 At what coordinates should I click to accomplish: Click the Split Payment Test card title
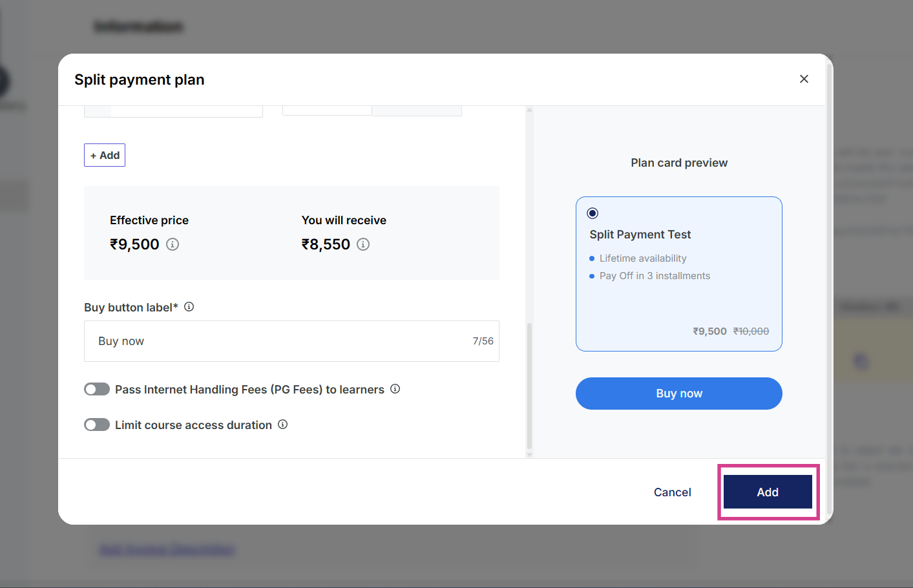(x=640, y=235)
